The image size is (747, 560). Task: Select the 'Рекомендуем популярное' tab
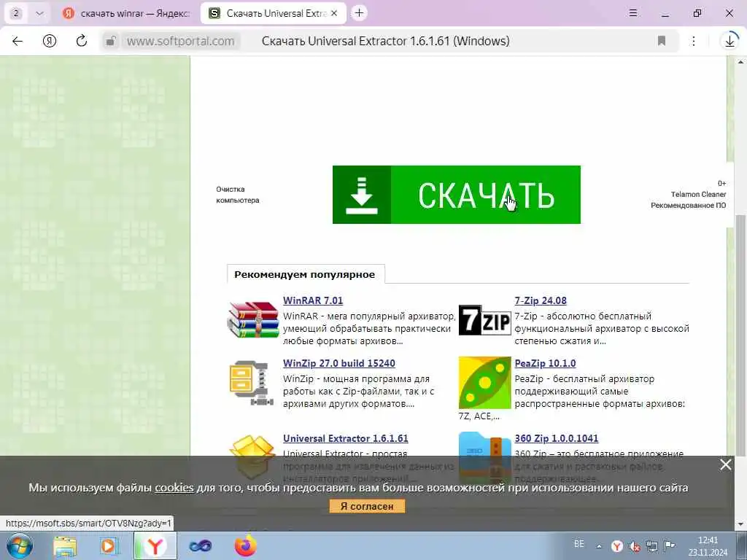pyautogui.click(x=305, y=274)
